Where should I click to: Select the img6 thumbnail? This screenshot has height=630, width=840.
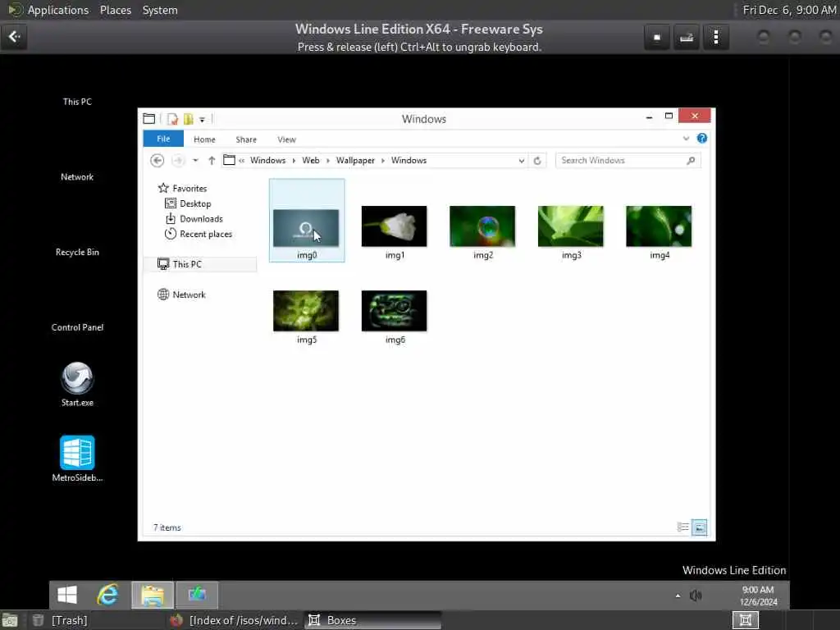pyautogui.click(x=395, y=311)
